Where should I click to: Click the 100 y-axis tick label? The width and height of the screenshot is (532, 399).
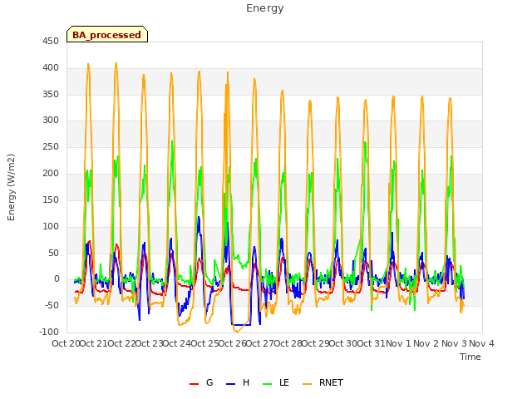51,226
